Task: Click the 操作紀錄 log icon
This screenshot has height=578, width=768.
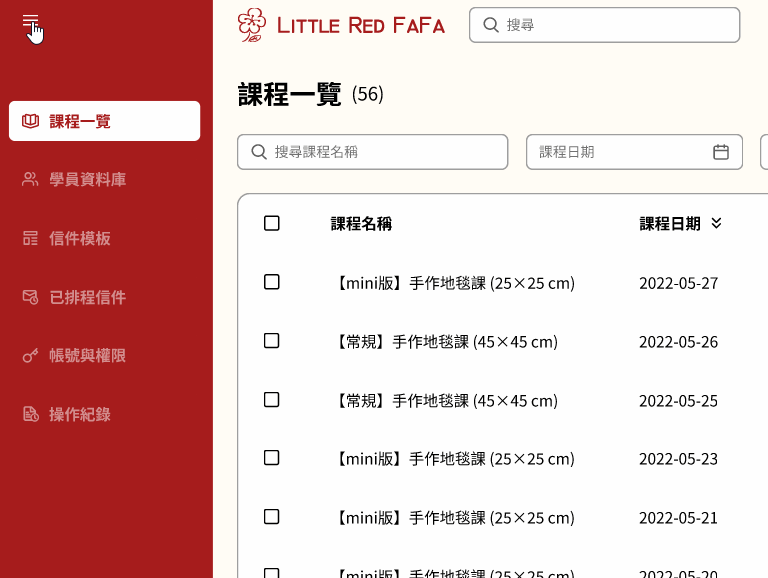Action: [30, 414]
